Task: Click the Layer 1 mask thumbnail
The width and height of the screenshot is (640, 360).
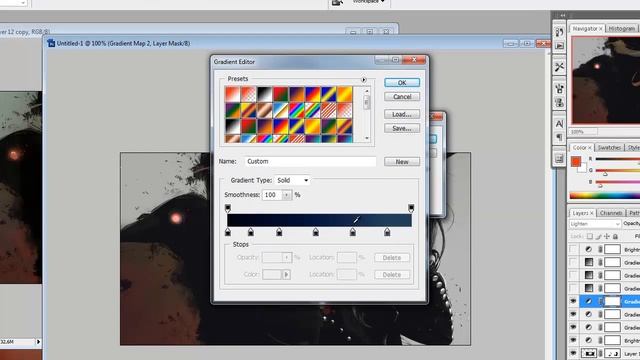Action: click(x=612, y=353)
